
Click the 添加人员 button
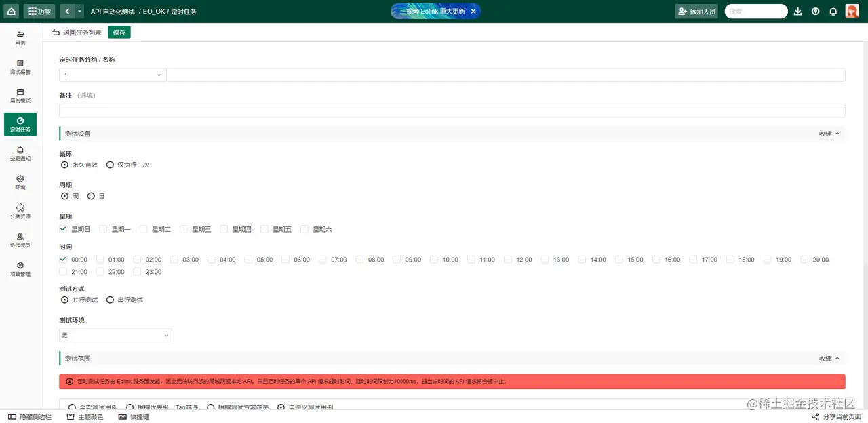tap(696, 12)
